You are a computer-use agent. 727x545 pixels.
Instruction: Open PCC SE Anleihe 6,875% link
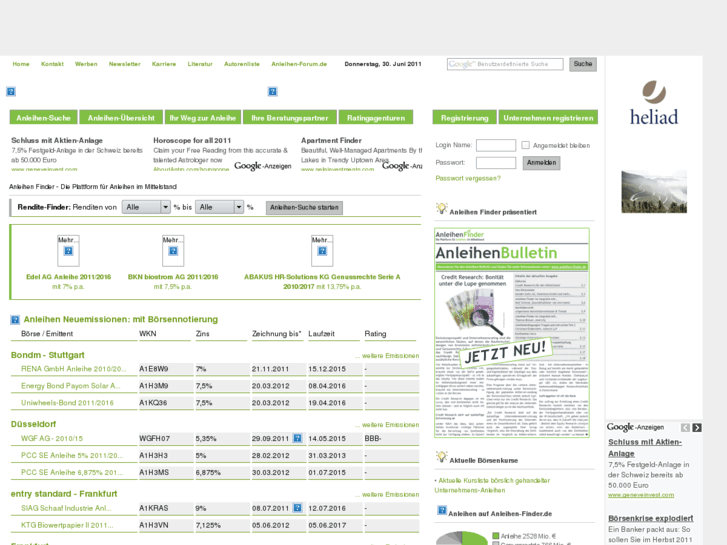[x=72, y=472]
